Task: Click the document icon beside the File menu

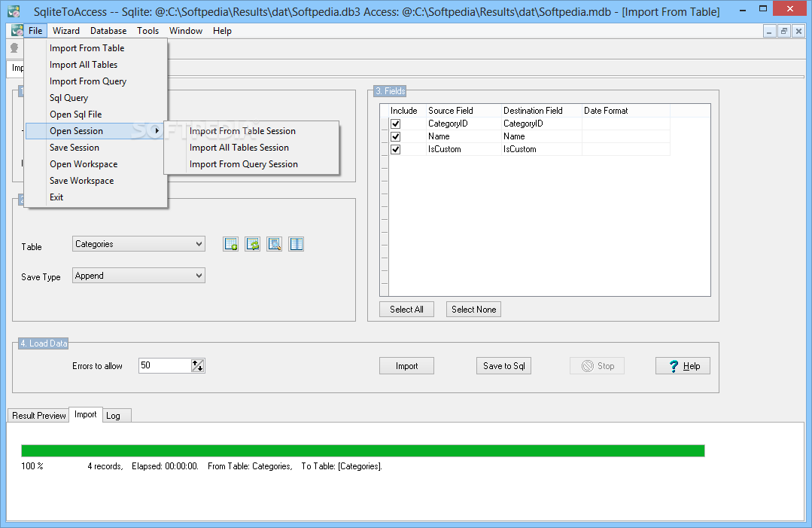Action: click(17, 31)
